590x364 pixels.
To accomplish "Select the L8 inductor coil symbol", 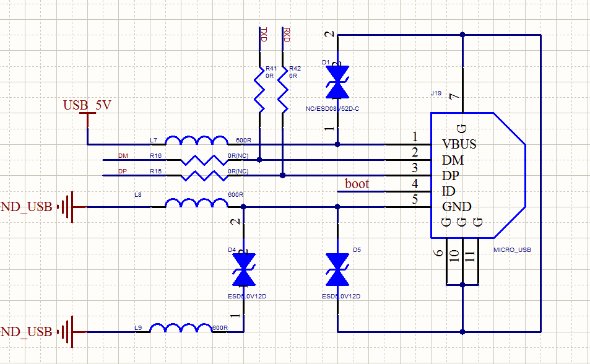I will point(196,203).
